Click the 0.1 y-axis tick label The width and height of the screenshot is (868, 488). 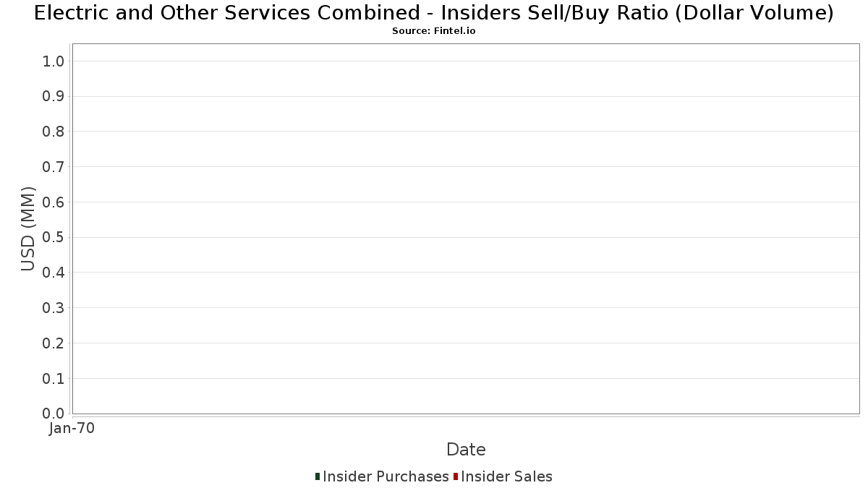coord(54,379)
